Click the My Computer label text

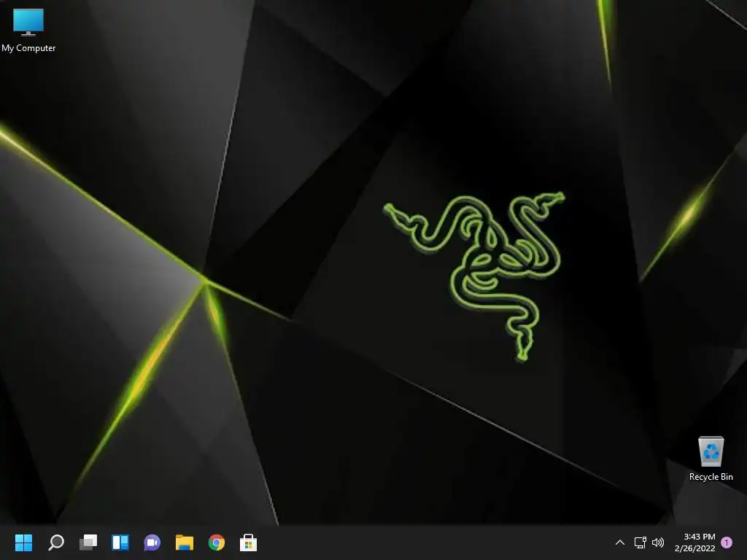coord(28,48)
